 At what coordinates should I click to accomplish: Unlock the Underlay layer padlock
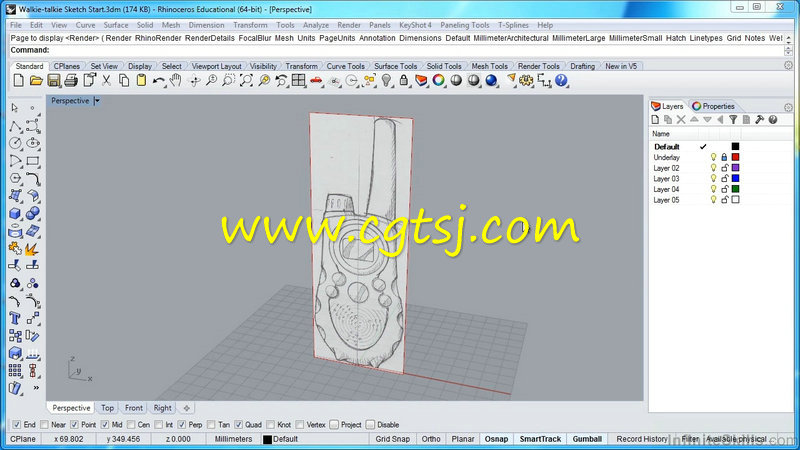(724, 157)
